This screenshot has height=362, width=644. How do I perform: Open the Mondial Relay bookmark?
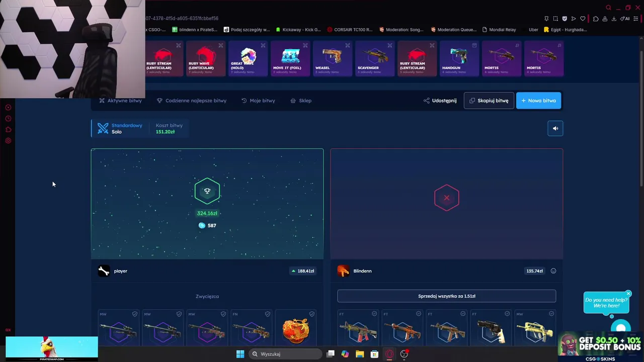tap(499, 30)
